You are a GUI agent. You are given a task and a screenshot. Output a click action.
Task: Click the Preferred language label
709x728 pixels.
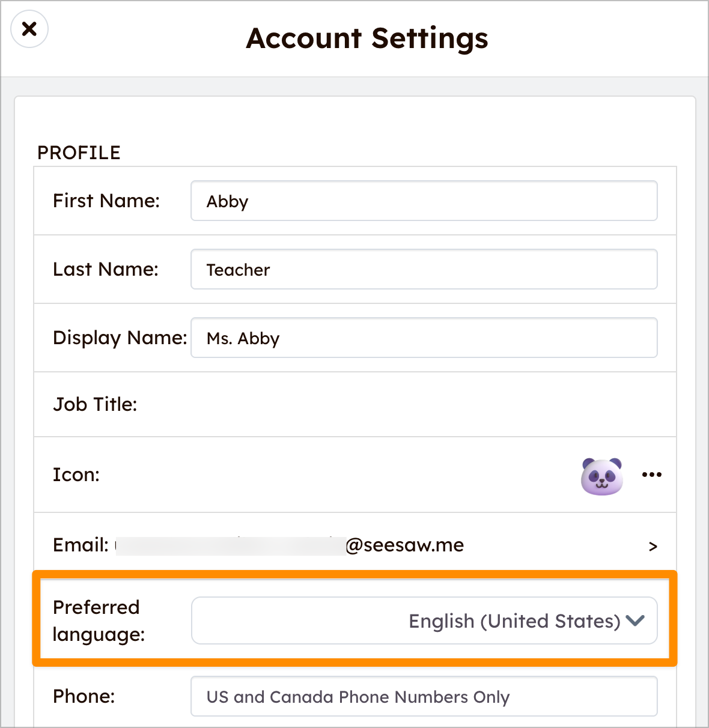99,620
